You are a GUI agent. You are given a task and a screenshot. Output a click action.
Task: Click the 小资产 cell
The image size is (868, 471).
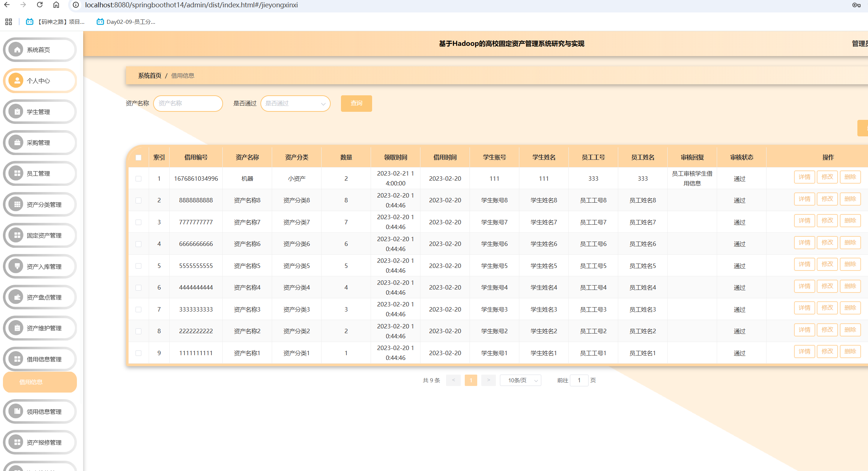(297, 179)
